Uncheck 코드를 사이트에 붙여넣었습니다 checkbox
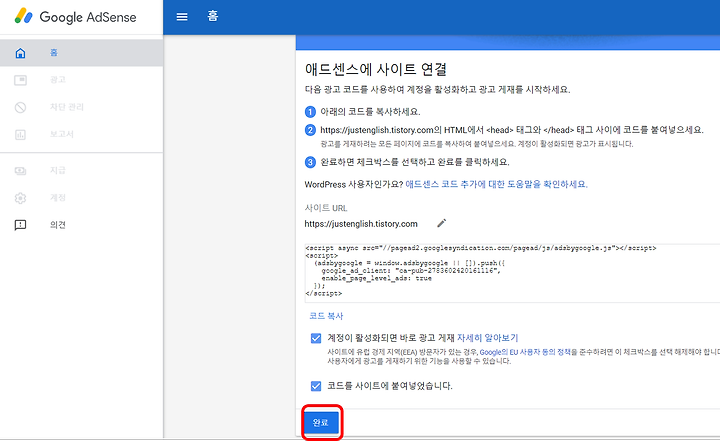The image size is (720, 441). coord(316,386)
